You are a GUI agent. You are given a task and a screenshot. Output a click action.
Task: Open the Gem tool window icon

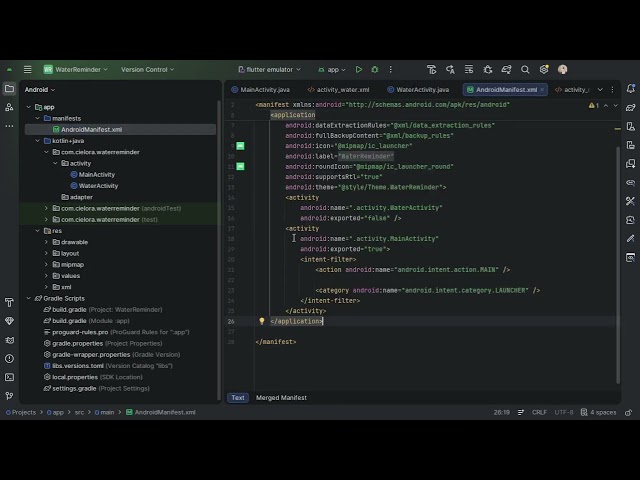(9, 321)
